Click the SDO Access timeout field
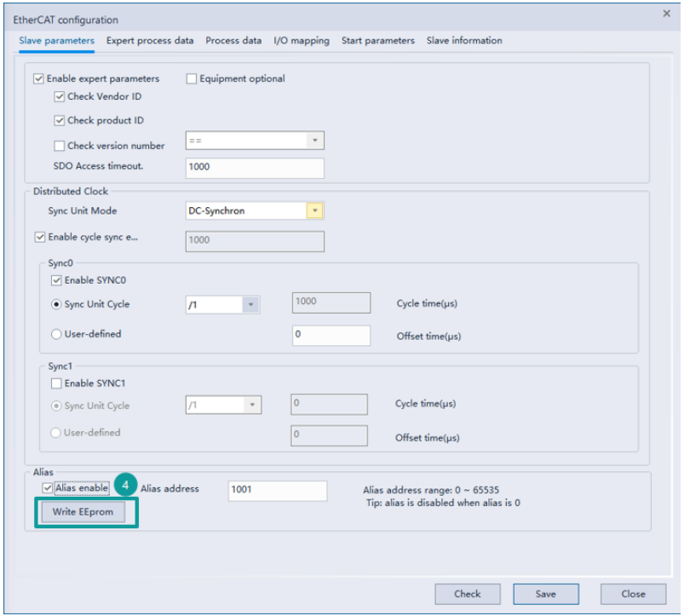The width and height of the screenshot is (684, 616). pyautogui.click(x=254, y=168)
